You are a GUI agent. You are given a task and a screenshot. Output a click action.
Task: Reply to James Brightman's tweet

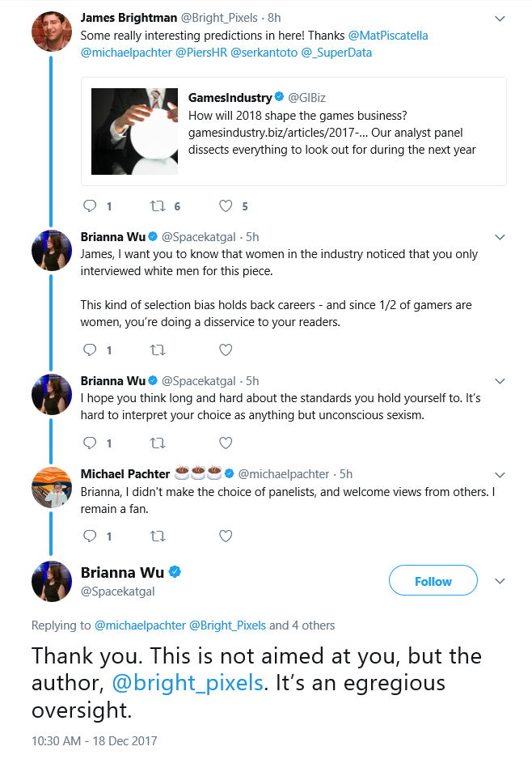[x=90, y=206]
